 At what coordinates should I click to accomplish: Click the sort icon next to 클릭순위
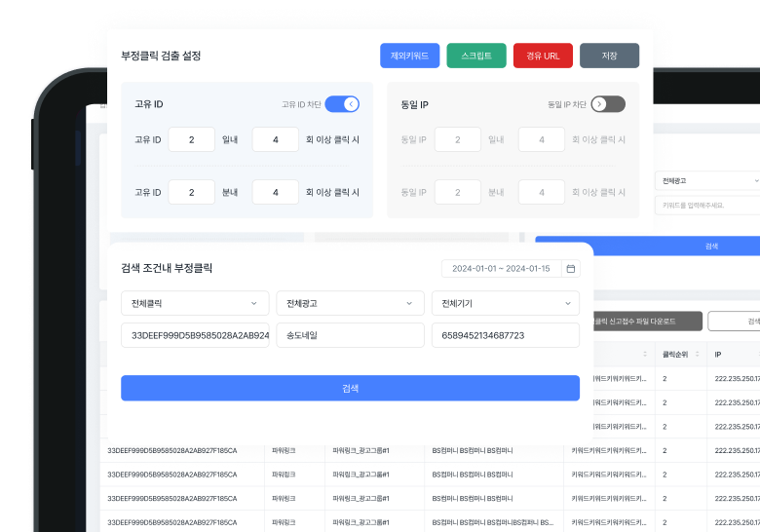tap(696, 356)
